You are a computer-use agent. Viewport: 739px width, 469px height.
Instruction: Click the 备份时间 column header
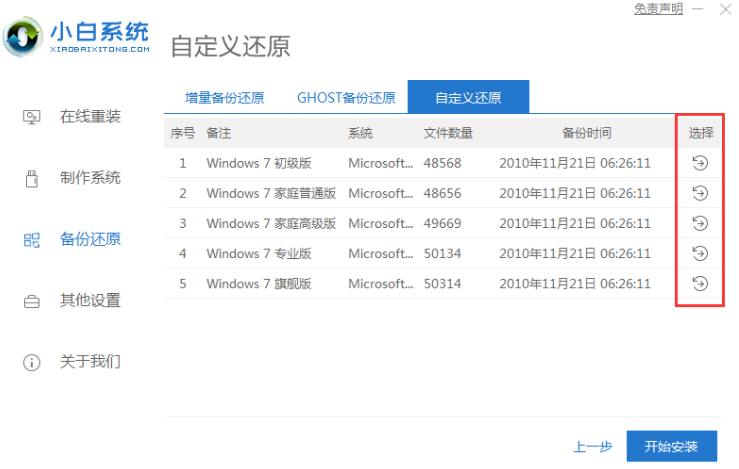586,133
